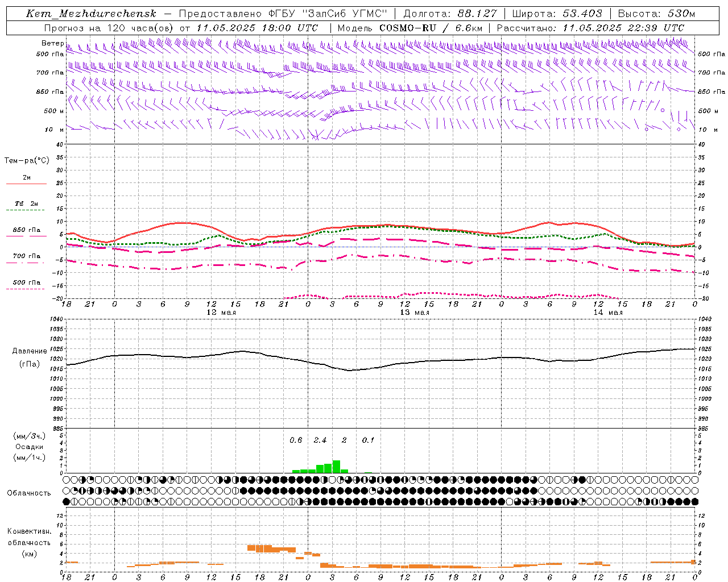The width and height of the screenshot is (728, 582).
Task: Click the Ветер panel label
Action: click(52, 43)
